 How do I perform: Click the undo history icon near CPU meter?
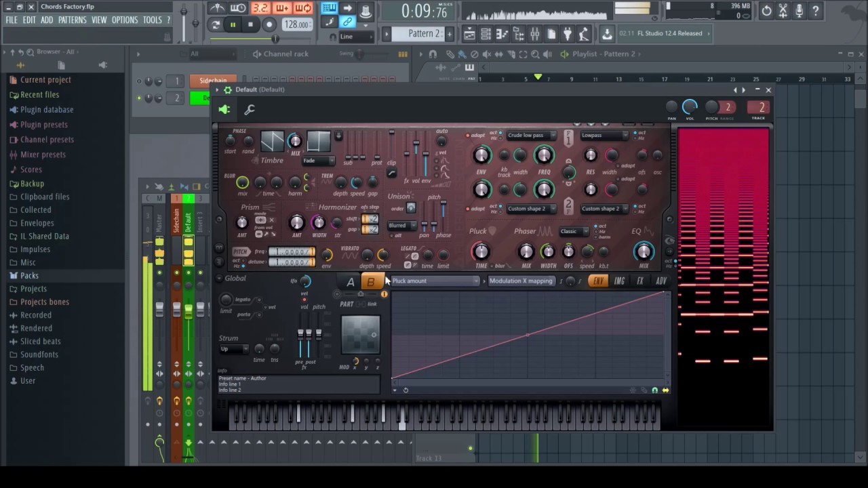coord(766,10)
